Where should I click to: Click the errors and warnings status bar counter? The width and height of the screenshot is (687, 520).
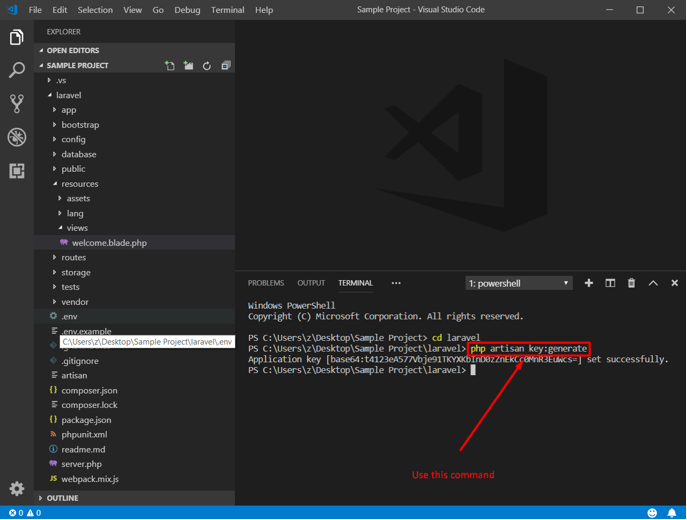25,513
